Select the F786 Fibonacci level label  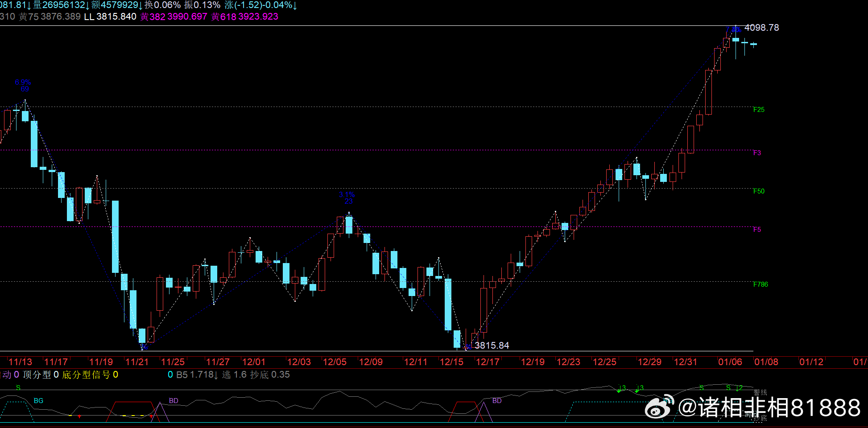pyautogui.click(x=761, y=284)
